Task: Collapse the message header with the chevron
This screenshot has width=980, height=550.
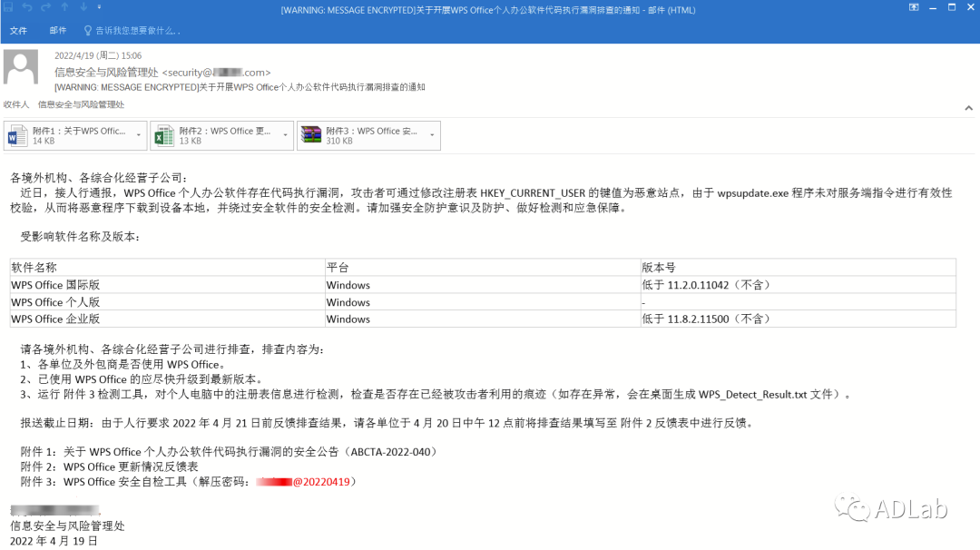Action: (x=969, y=106)
